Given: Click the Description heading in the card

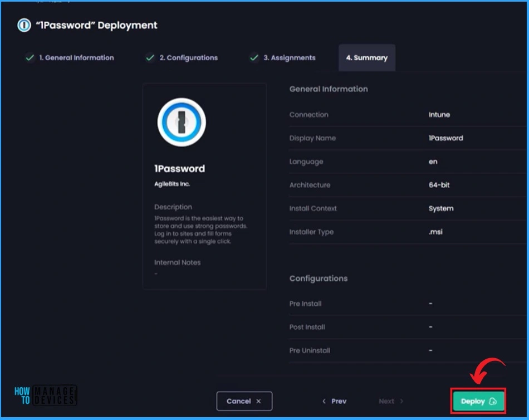Looking at the screenshot, I should (x=173, y=207).
